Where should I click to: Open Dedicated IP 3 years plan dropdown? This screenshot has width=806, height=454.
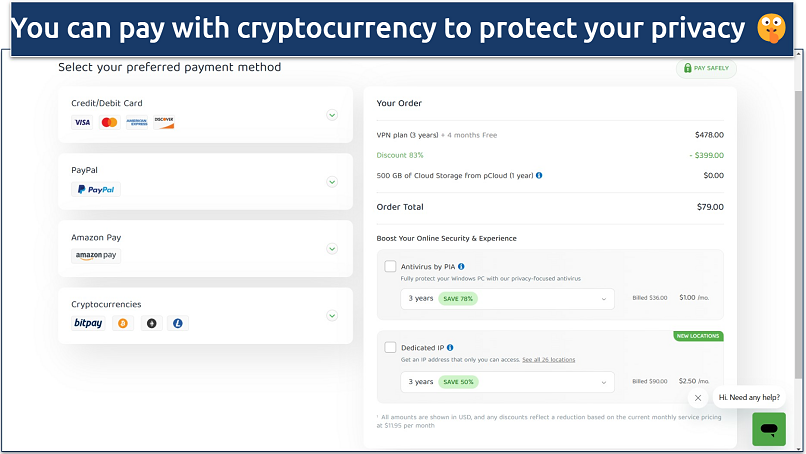pos(506,381)
